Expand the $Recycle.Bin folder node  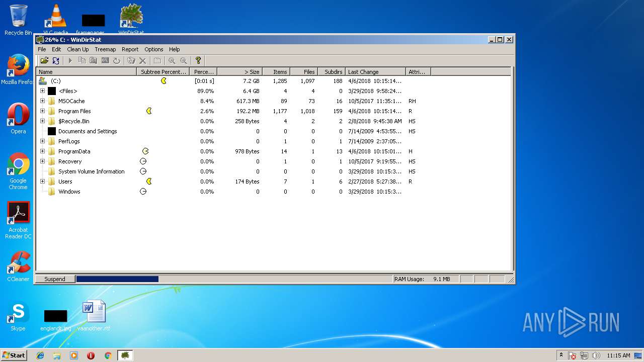(x=42, y=121)
